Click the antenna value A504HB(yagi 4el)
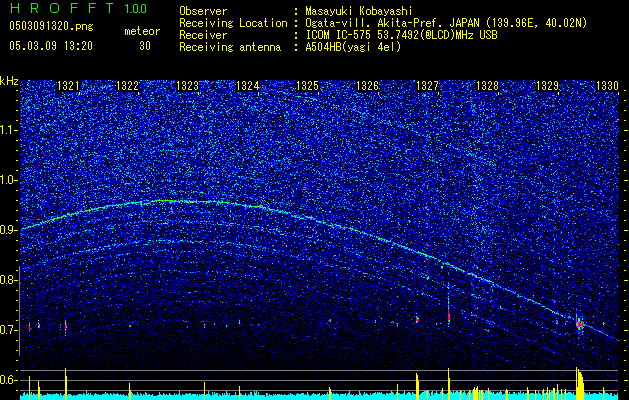Viewport: 629px width, 400px height. (x=353, y=47)
